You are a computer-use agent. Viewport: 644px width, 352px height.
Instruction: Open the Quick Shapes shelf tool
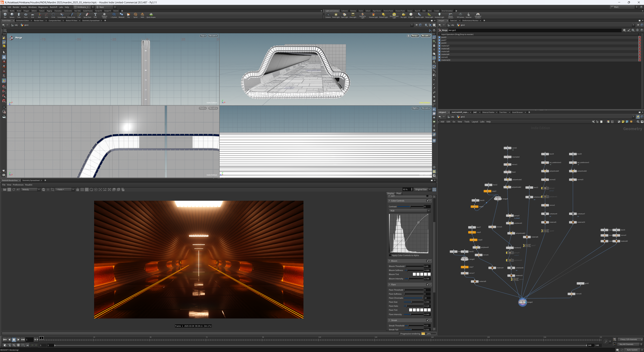coord(151,15)
